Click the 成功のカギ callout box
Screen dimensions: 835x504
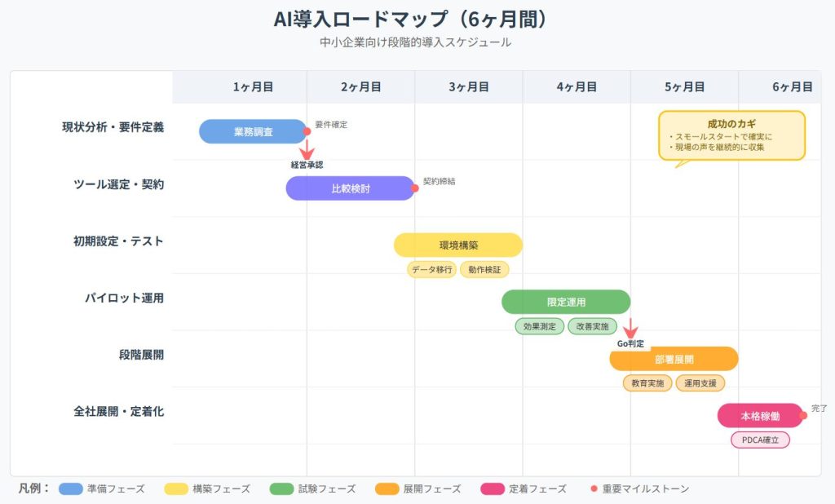pyautogui.click(x=731, y=135)
